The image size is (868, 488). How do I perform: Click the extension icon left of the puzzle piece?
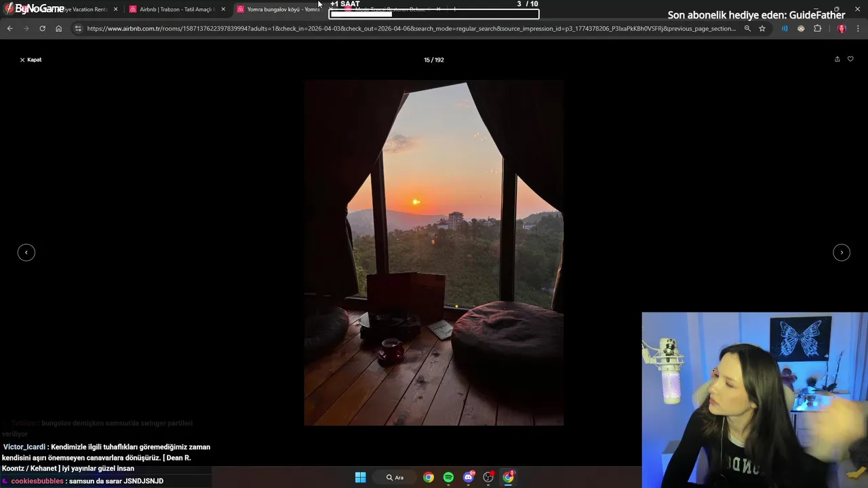801,28
